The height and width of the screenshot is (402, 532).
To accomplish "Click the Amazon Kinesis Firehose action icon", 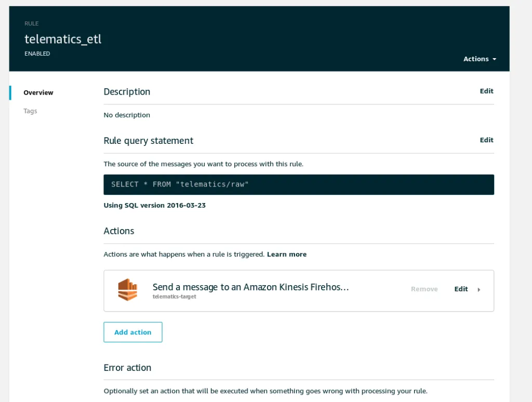I will (x=127, y=290).
